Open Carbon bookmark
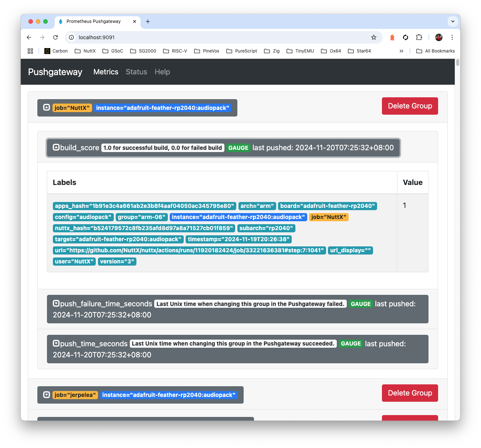The image size is (481, 448). [56, 51]
